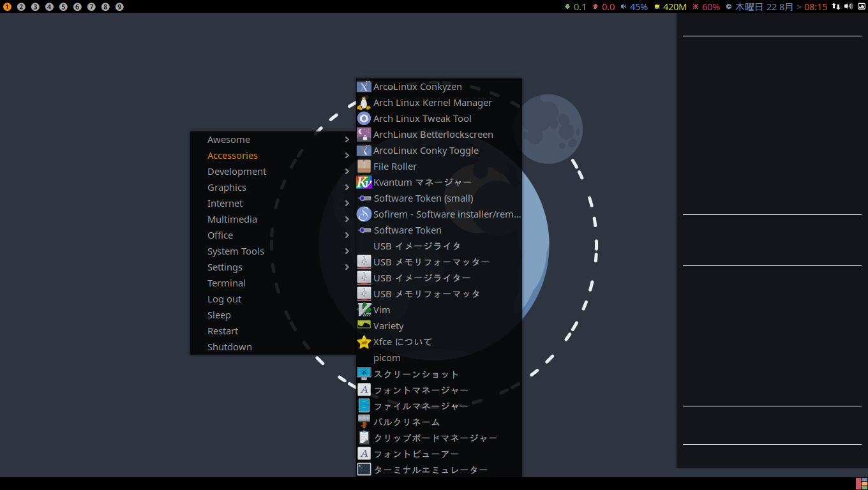This screenshot has width=868, height=490.
Task: Click the ArchLinux Betterlockscreen icon
Action: 364,135
